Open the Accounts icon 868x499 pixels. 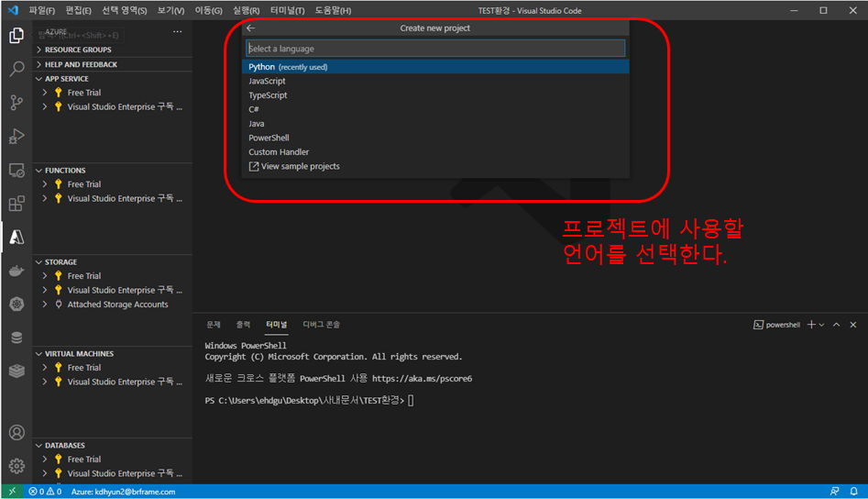pos(16,433)
